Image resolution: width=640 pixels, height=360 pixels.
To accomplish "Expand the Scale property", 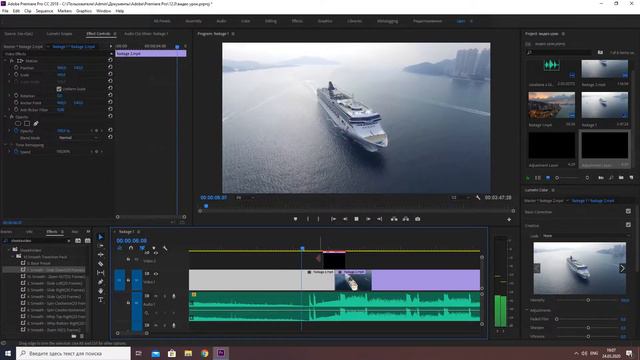I will [10, 75].
